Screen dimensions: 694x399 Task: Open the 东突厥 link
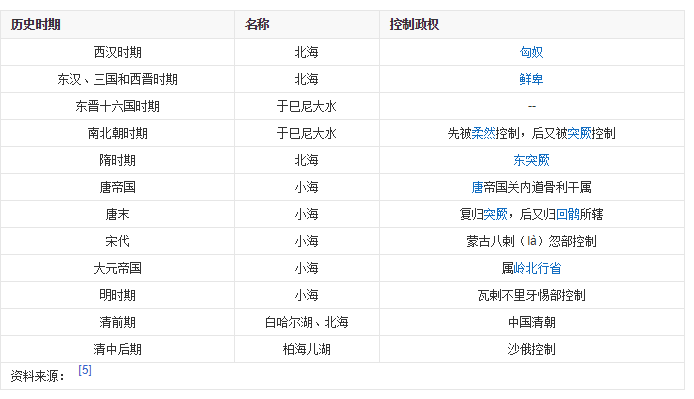click(531, 160)
